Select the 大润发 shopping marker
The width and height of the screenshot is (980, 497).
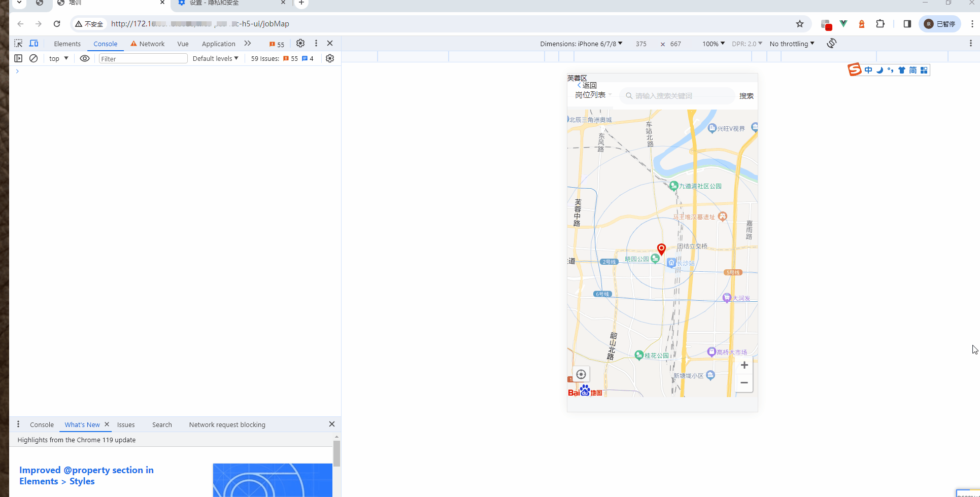pos(727,298)
